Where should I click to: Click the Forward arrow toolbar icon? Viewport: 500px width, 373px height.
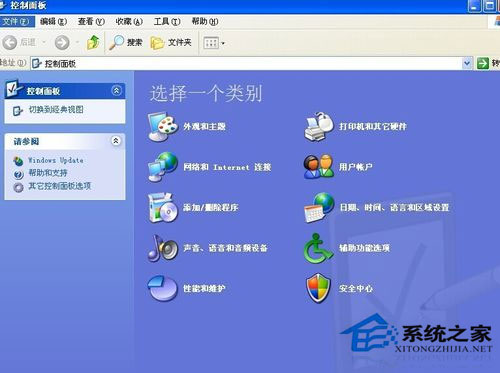point(62,42)
